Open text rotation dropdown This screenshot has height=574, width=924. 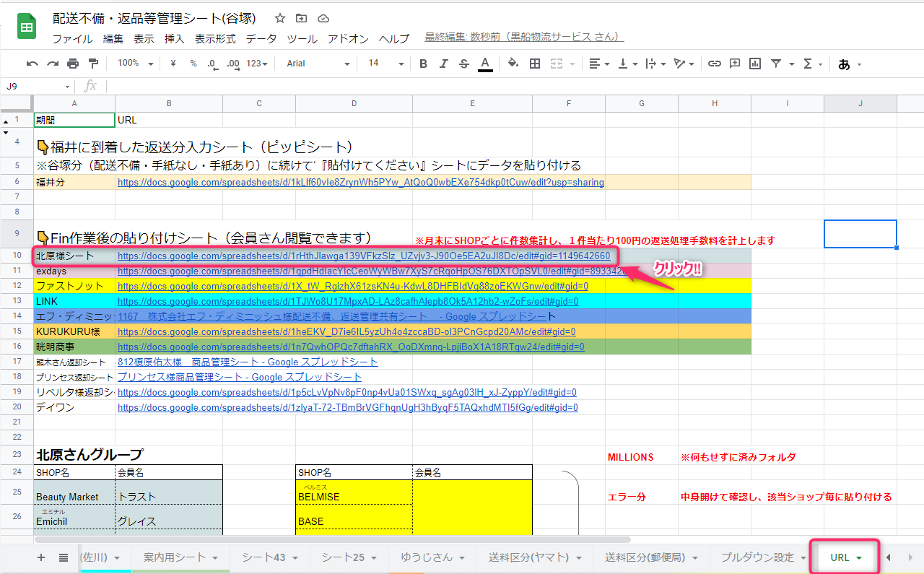tap(684, 64)
